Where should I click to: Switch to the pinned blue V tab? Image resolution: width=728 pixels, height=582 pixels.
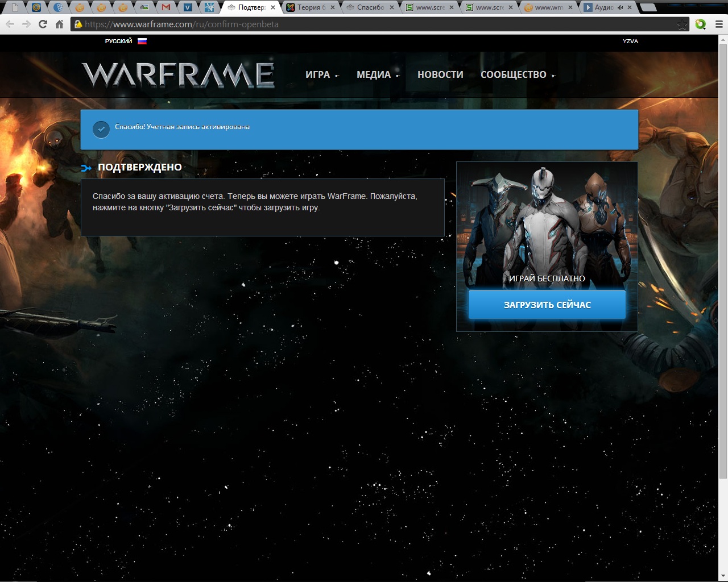188,7
